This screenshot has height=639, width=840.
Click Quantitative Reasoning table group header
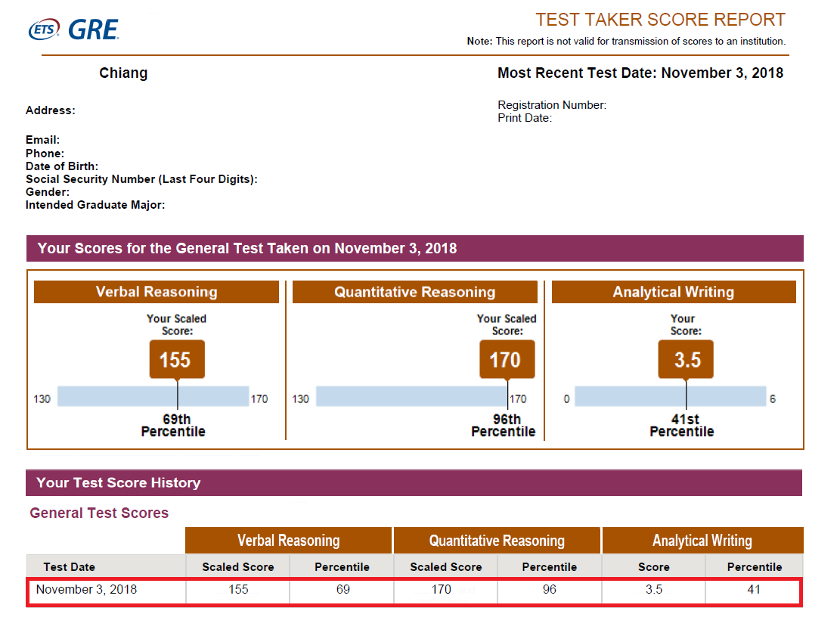tap(497, 541)
